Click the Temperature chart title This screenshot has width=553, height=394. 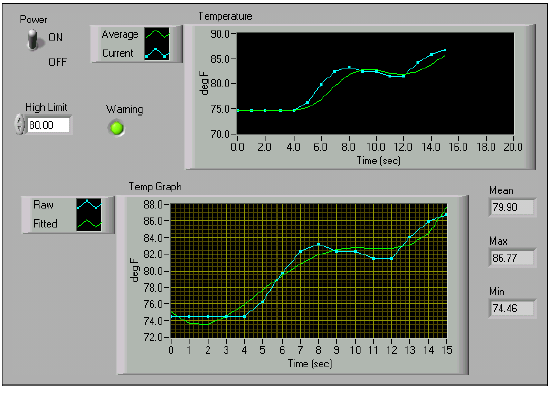click(225, 16)
